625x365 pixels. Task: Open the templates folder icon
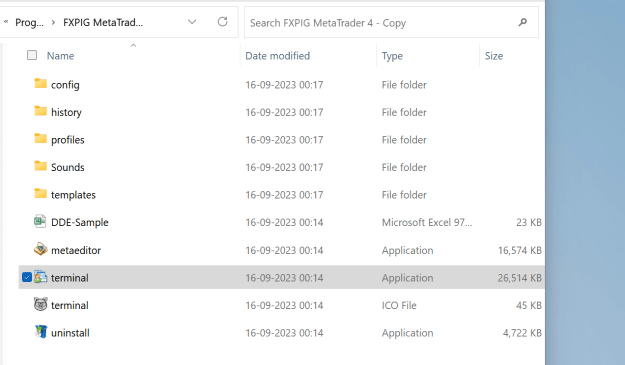click(40, 194)
